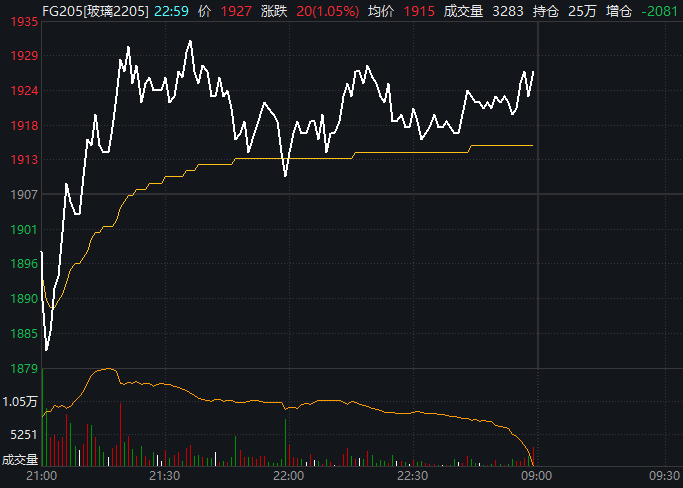This screenshot has height=488, width=683.
Task: Click the 增仓 value -2081
Action: pyautogui.click(x=661, y=11)
